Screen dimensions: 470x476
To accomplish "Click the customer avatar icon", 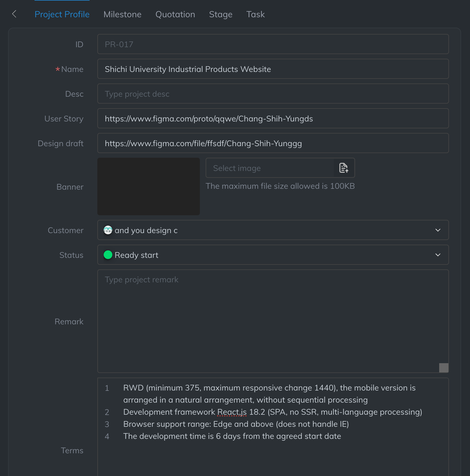I will (108, 230).
